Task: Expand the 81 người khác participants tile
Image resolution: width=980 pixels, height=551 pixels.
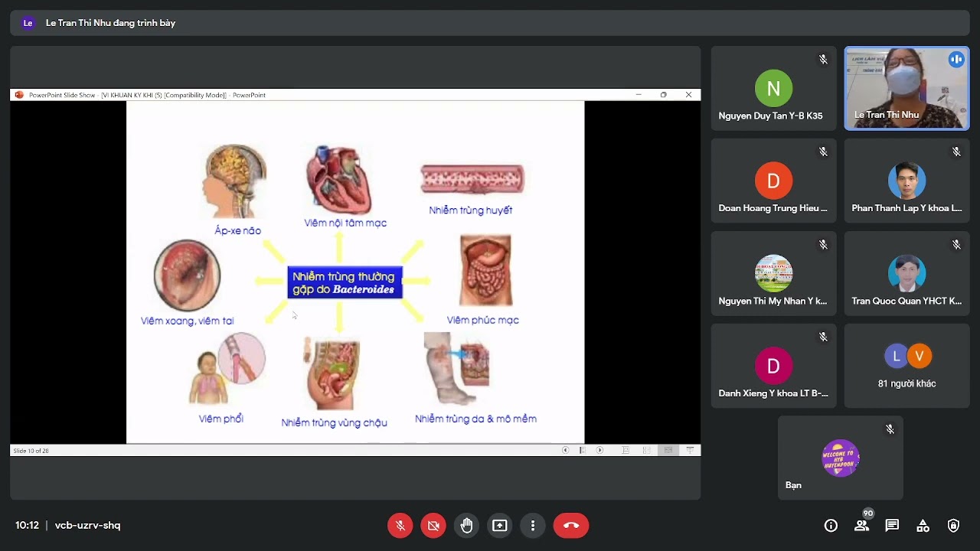Action: tap(906, 365)
